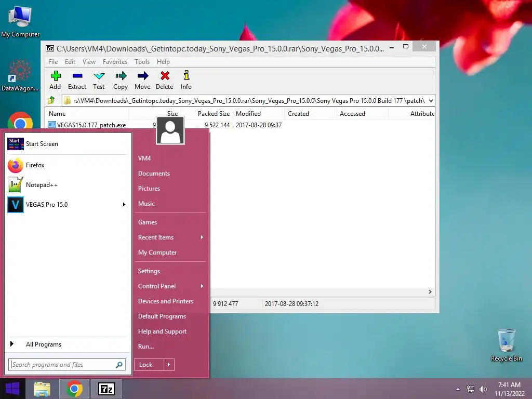Click the Move toolbar icon
This screenshot has height=399, width=532.
142,80
